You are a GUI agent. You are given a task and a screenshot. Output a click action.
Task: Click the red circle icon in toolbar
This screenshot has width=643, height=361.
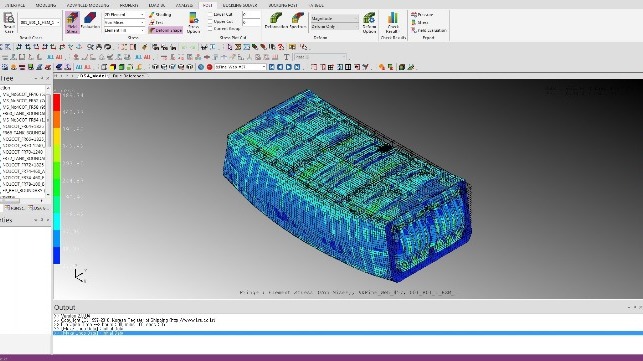pos(210,67)
